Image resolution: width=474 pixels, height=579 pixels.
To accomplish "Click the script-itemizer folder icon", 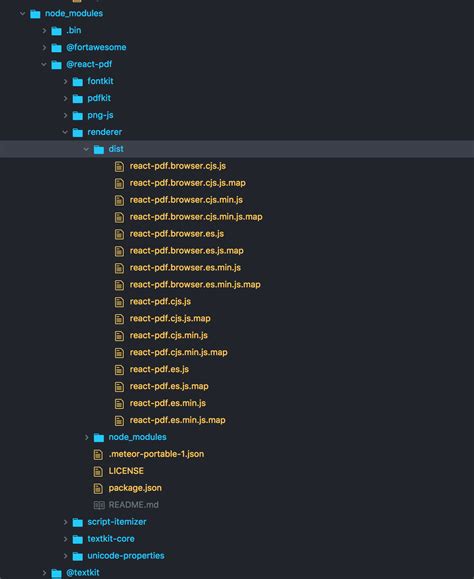I will tap(78, 523).
